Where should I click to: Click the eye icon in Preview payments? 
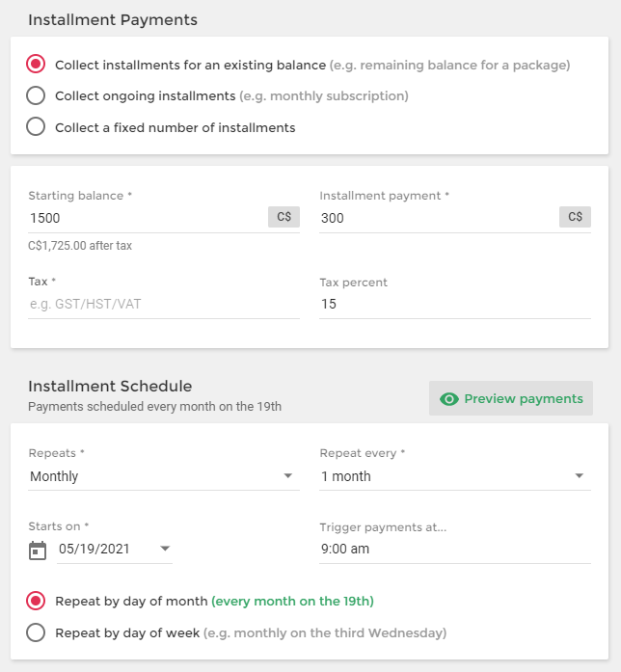(x=448, y=399)
